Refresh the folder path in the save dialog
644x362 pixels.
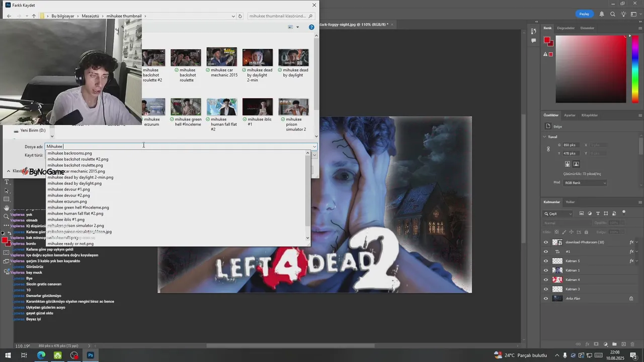pos(240,16)
